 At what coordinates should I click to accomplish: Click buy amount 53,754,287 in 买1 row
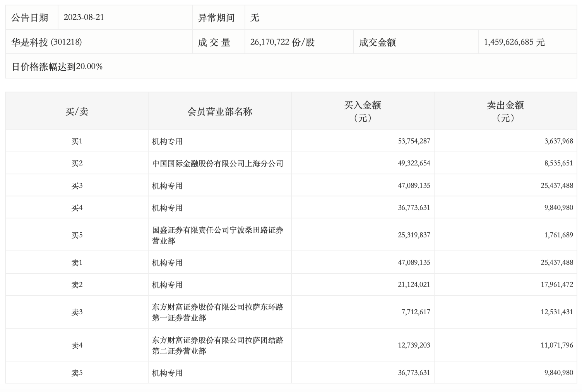coord(414,141)
